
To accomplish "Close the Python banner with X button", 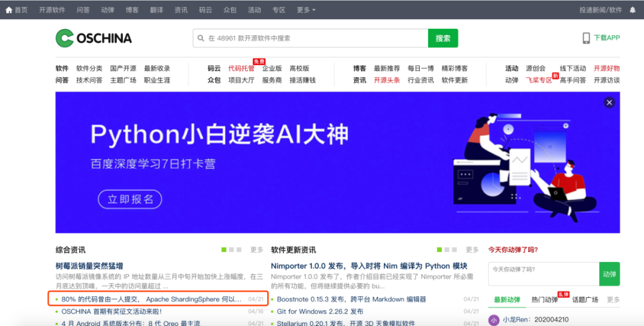I will [x=609, y=102].
